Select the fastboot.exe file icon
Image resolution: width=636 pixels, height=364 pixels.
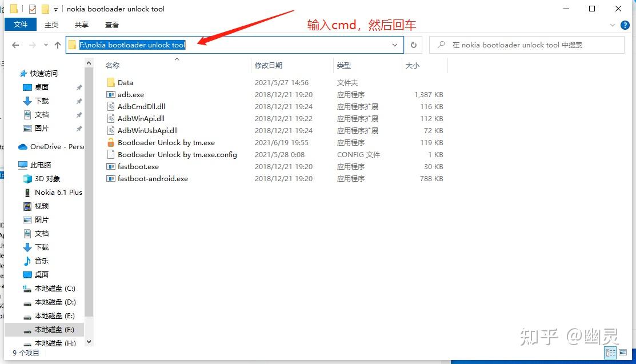(111, 166)
